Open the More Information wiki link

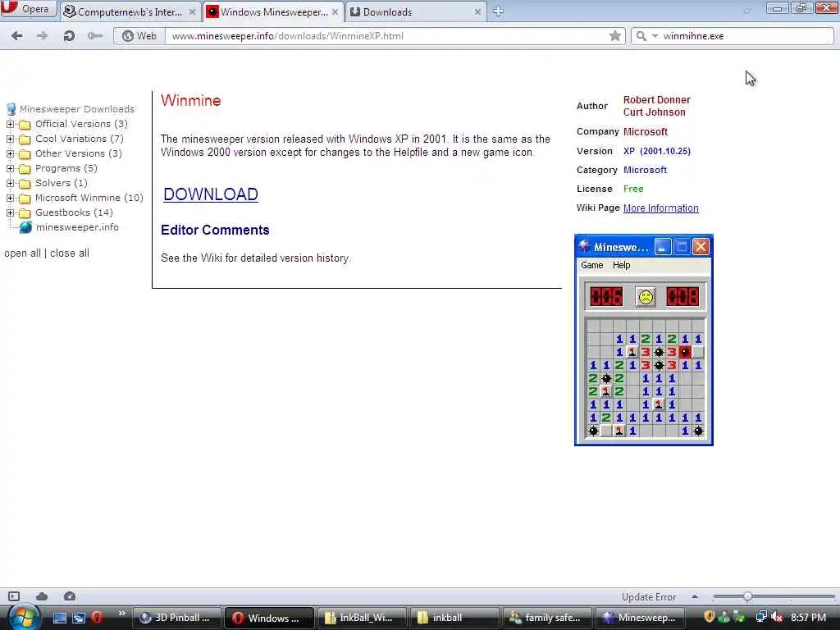coord(660,208)
